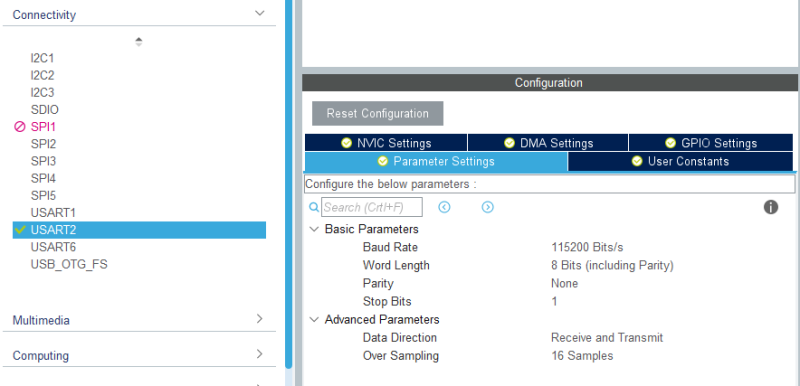Select SPI4 in the peripheral list
The image size is (800, 386).
(x=43, y=178)
